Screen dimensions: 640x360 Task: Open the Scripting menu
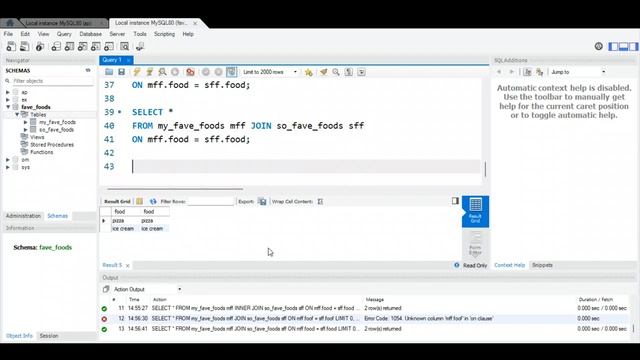[164, 34]
